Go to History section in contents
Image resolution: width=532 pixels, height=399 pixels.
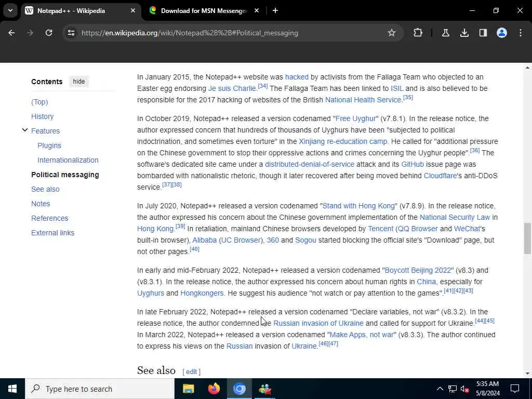pos(43,116)
